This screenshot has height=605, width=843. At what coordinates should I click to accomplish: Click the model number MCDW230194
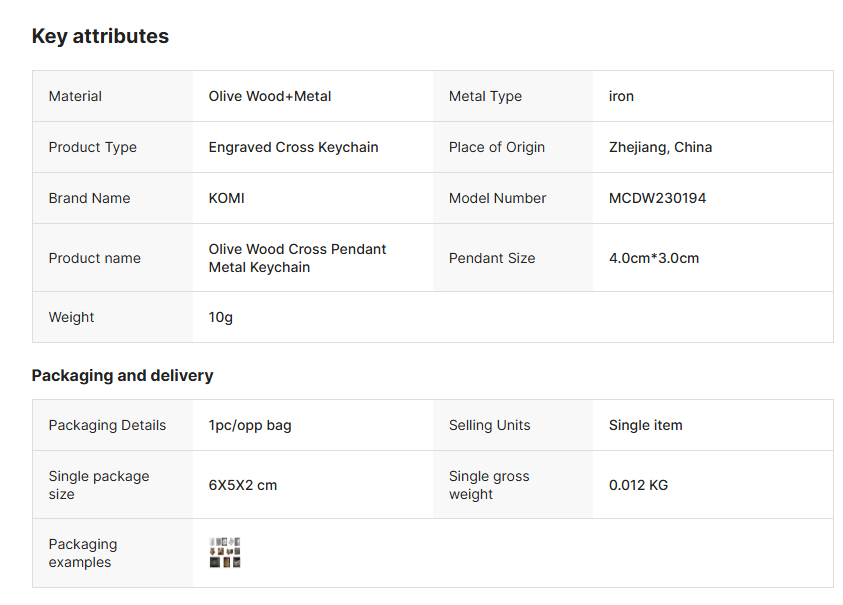tap(657, 199)
